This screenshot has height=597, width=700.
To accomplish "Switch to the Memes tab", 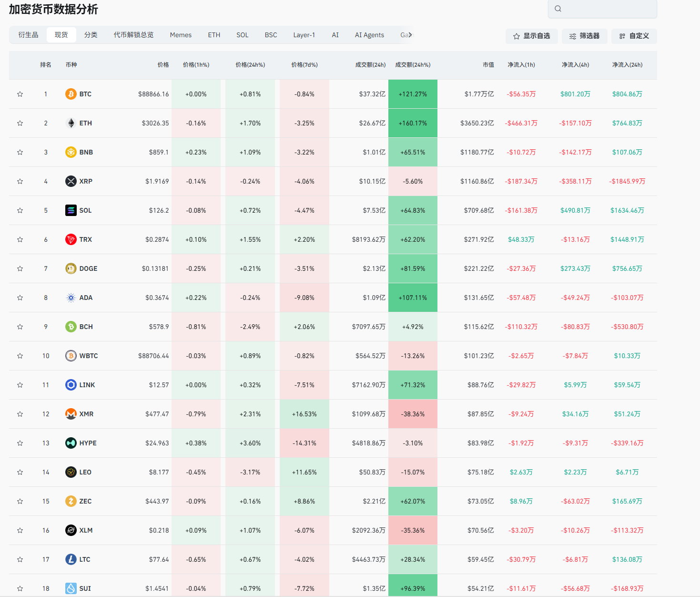I will pyautogui.click(x=181, y=35).
